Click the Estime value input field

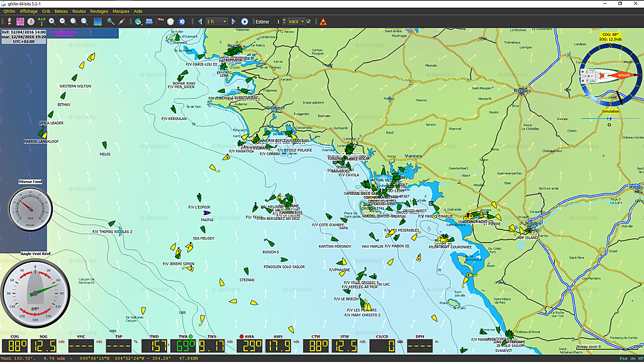pos(275,21)
